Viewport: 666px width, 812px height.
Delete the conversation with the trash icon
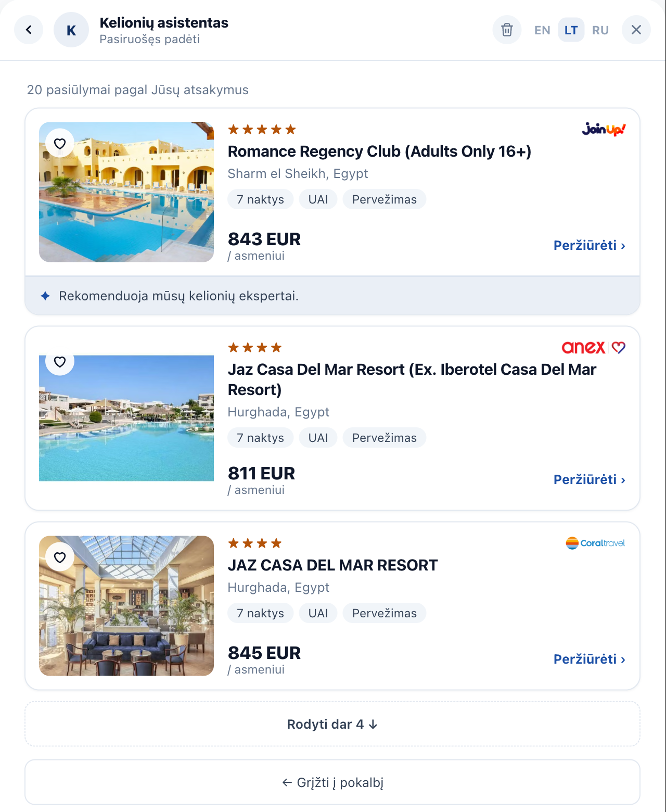[507, 30]
